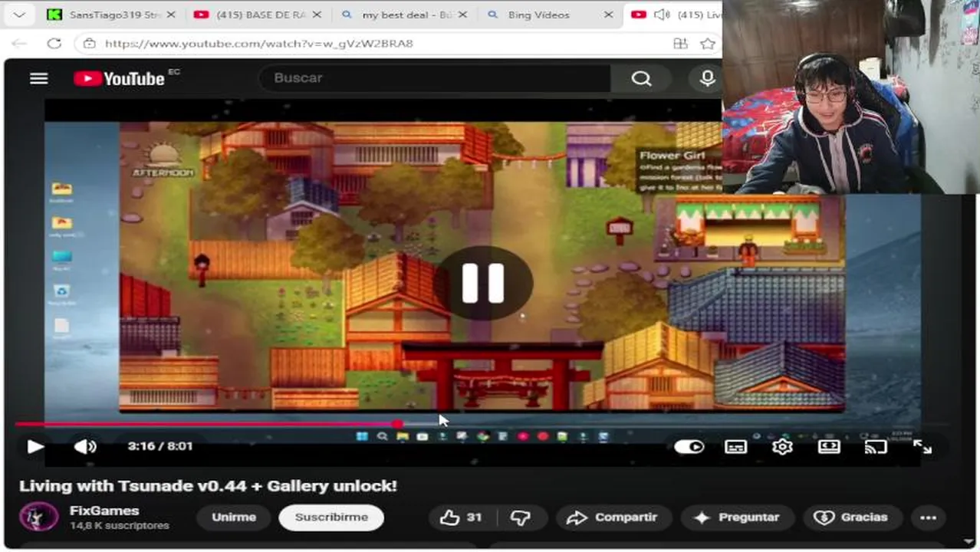Screen dimensions: 980x552
Task: Click the Suscribirme button
Action: pyautogui.click(x=331, y=517)
